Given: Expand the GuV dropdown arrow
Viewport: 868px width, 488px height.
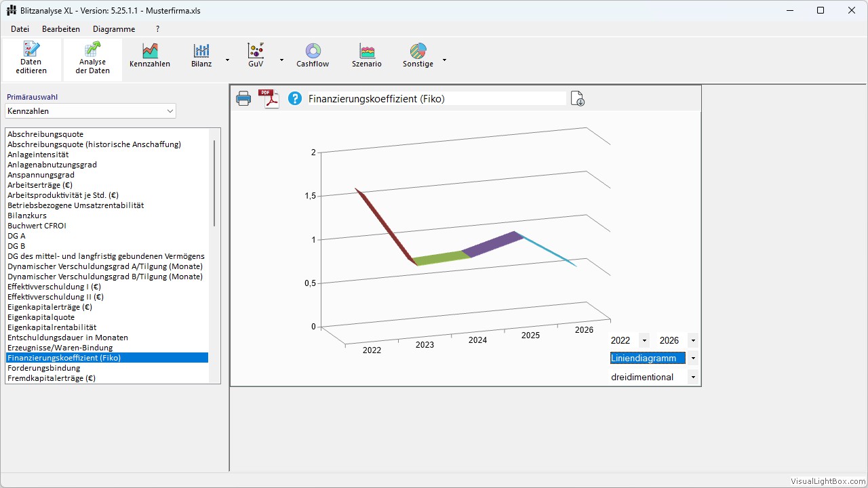Looking at the screenshot, I should pos(281,60).
